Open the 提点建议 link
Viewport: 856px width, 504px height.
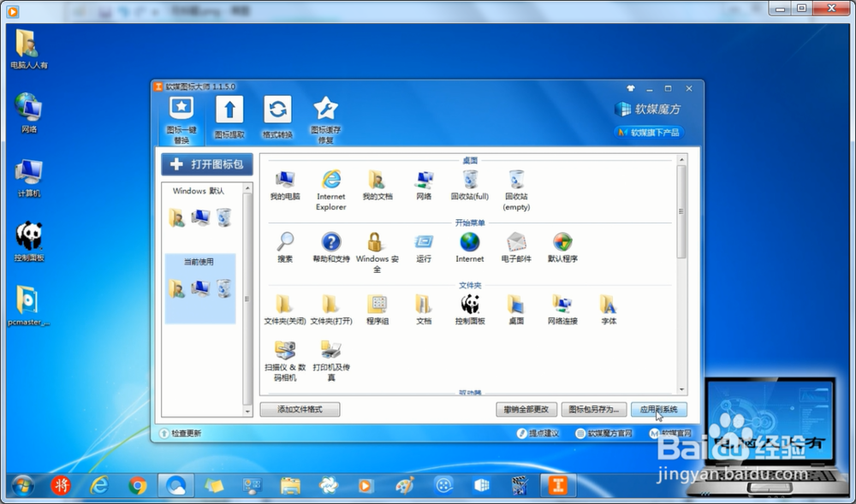[538, 433]
